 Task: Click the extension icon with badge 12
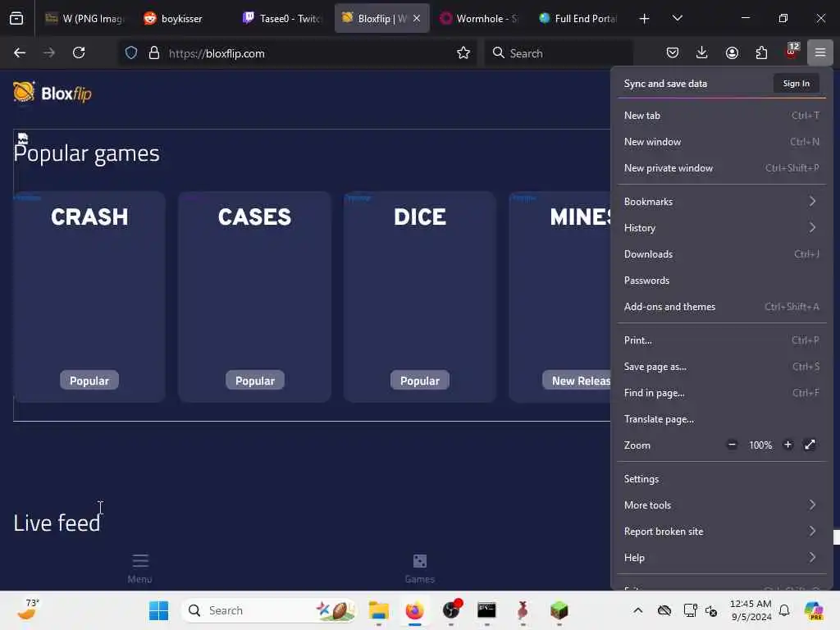pyautogui.click(x=792, y=52)
